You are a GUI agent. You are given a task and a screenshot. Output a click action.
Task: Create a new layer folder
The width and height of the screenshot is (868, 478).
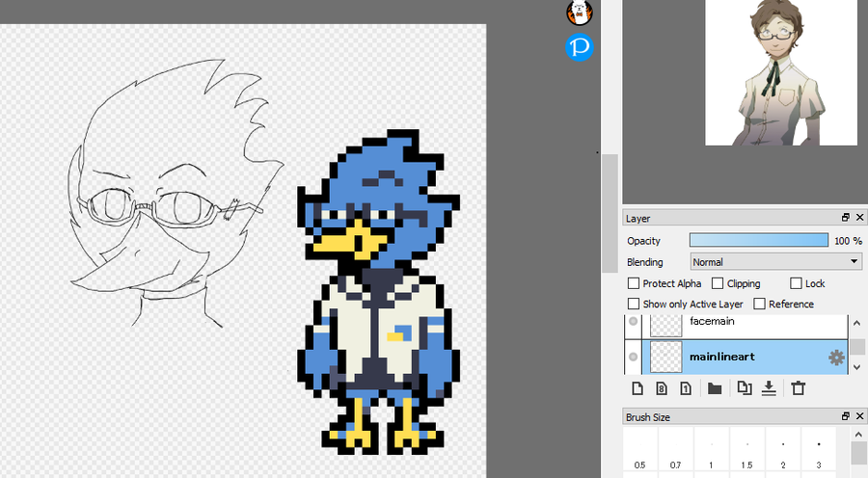(x=715, y=389)
